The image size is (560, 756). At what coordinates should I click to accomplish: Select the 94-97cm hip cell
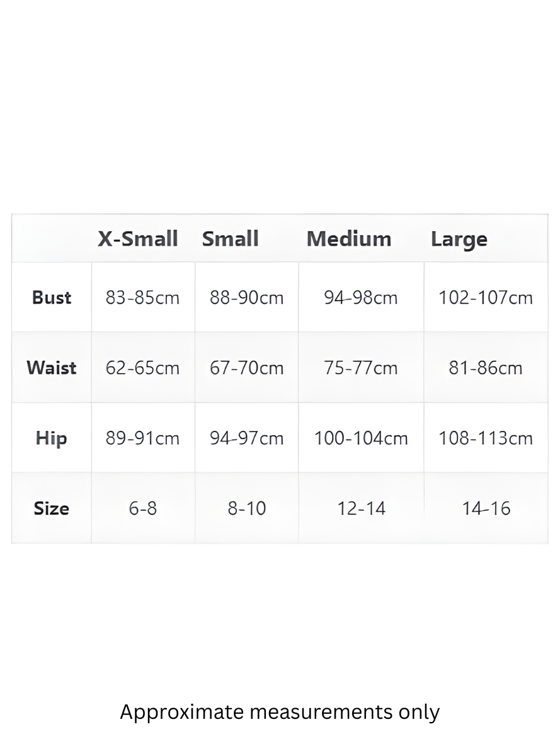(x=246, y=438)
